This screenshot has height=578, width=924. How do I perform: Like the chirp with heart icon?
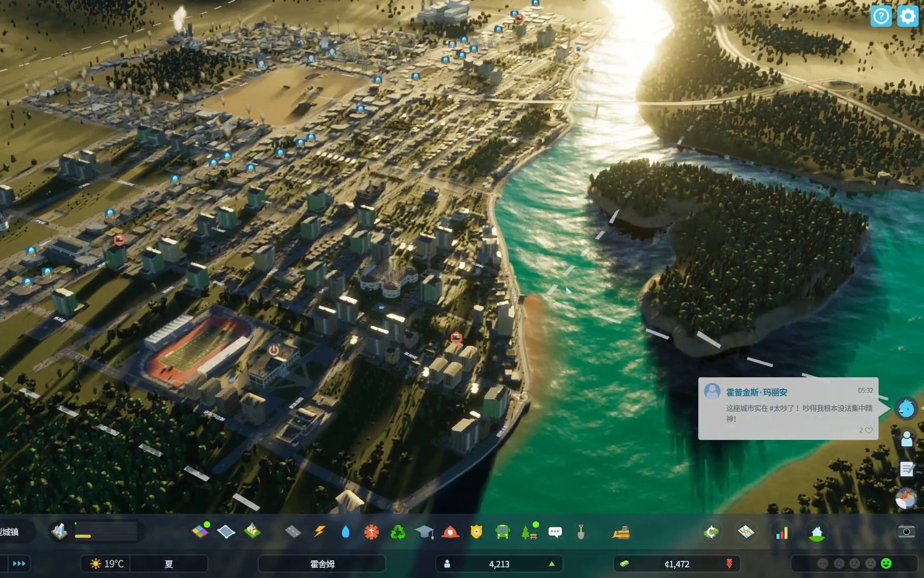pyautogui.click(x=869, y=430)
